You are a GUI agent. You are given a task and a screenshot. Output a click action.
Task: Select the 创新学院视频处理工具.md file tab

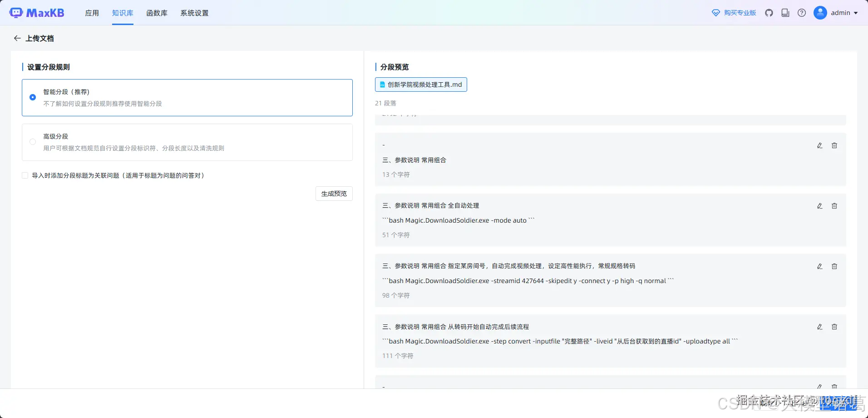[x=421, y=85]
